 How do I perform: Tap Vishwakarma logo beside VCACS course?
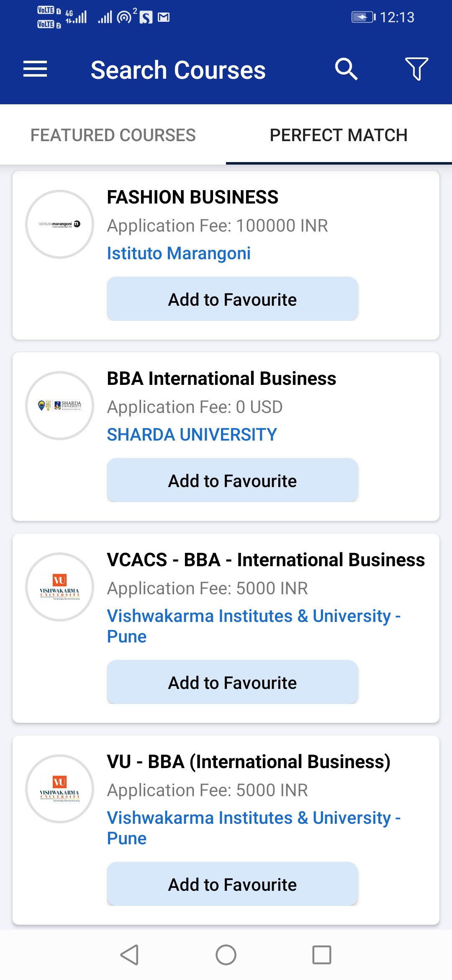60,587
